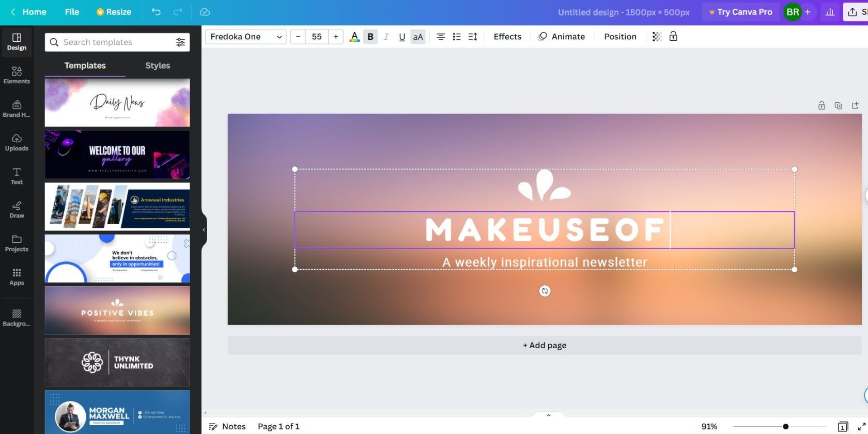Open the Brand Hub panel
Viewport: 868px width, 434px height.
pos(17,109)
